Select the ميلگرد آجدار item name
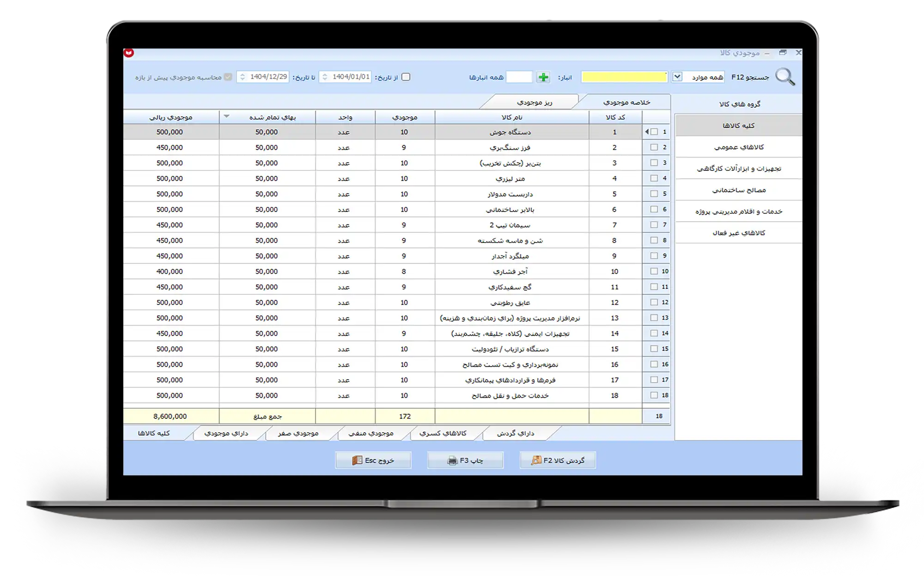Image resolution: width=924 pixels, height=576 pixels. [x=510, y=256]
